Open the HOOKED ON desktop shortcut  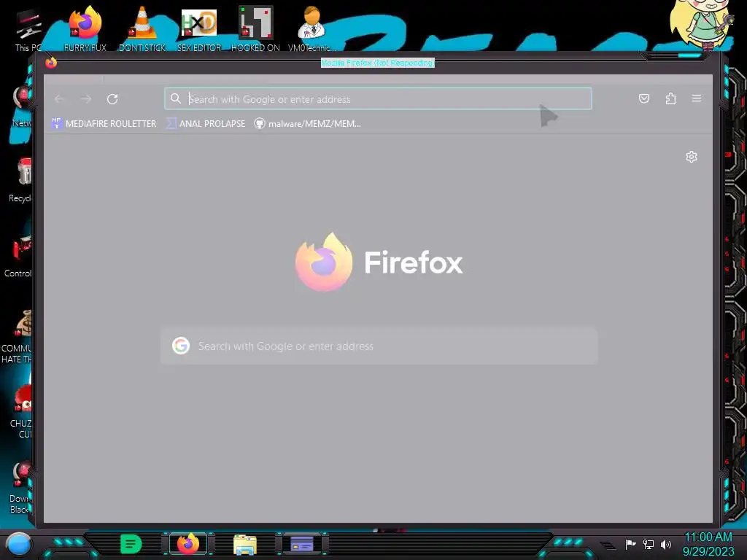click(255, 28)
